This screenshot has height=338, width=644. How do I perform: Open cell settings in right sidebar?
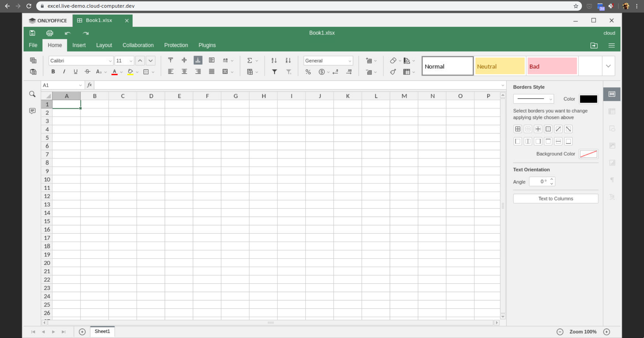[x=612, y=94]
